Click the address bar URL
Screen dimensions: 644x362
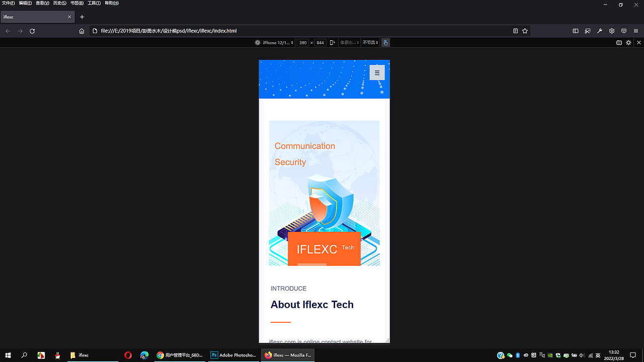coord(169,31)
